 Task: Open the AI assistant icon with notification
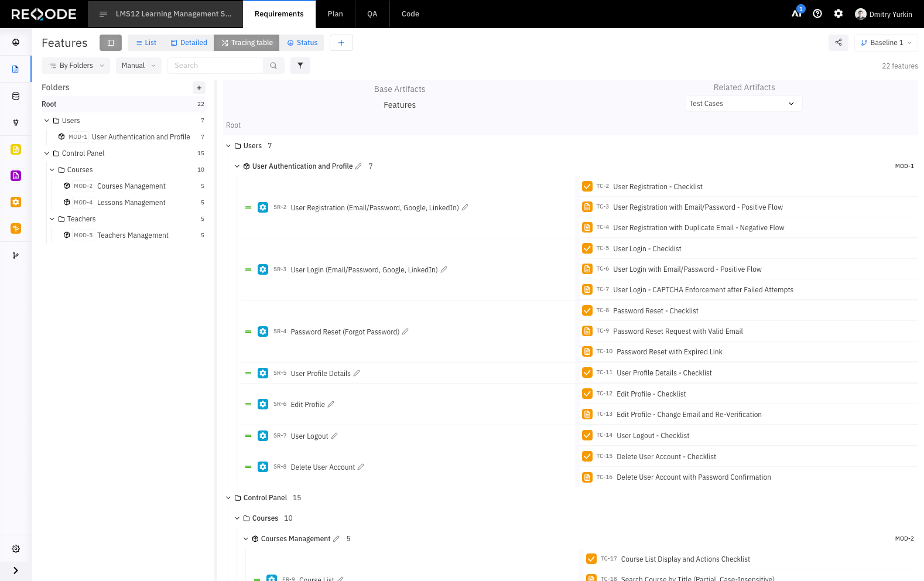(797, 13)
